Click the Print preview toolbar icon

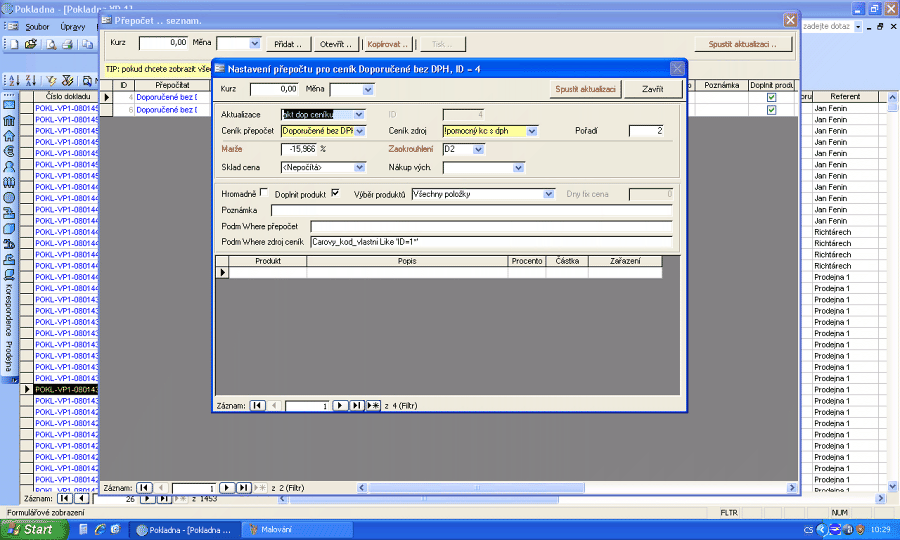click(51, 44)
